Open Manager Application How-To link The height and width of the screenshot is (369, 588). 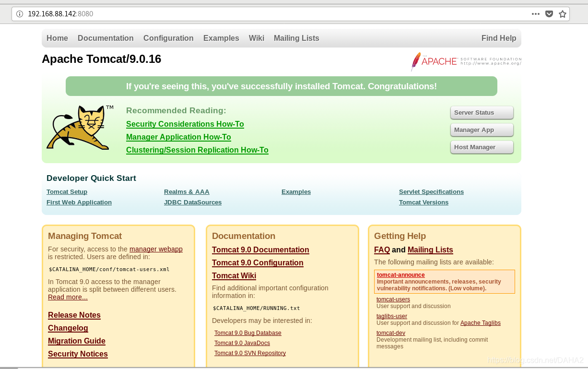coord(178,137)
